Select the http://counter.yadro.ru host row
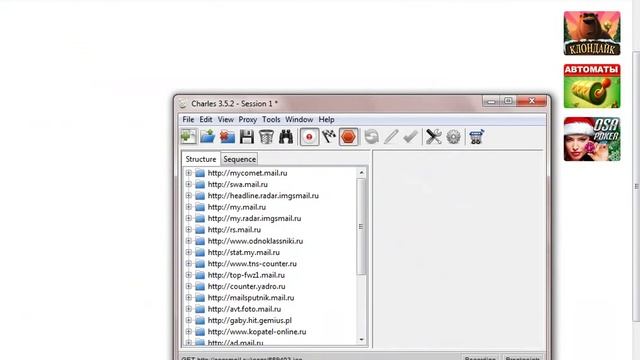The image size is (640, 360). coord(247,287)
